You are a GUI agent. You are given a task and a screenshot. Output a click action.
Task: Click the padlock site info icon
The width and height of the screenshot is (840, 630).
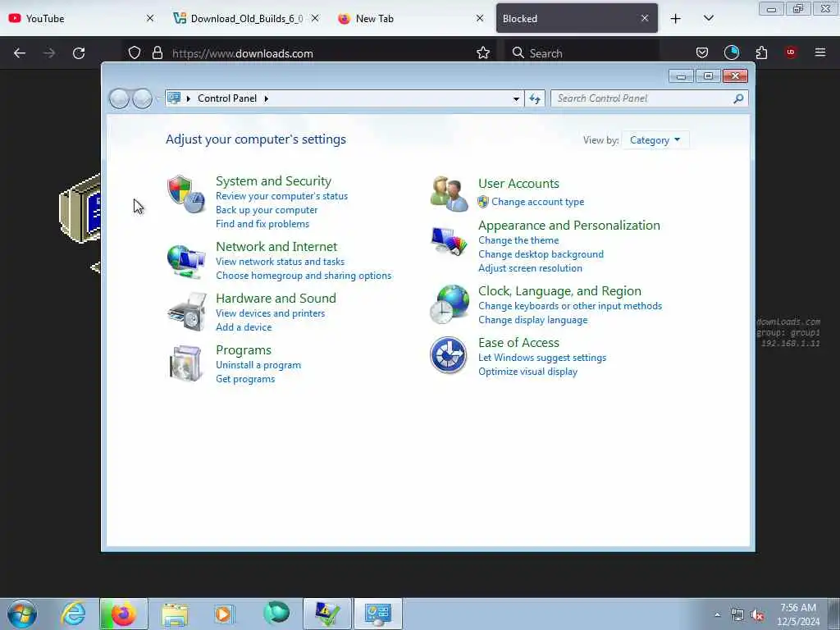157,53
